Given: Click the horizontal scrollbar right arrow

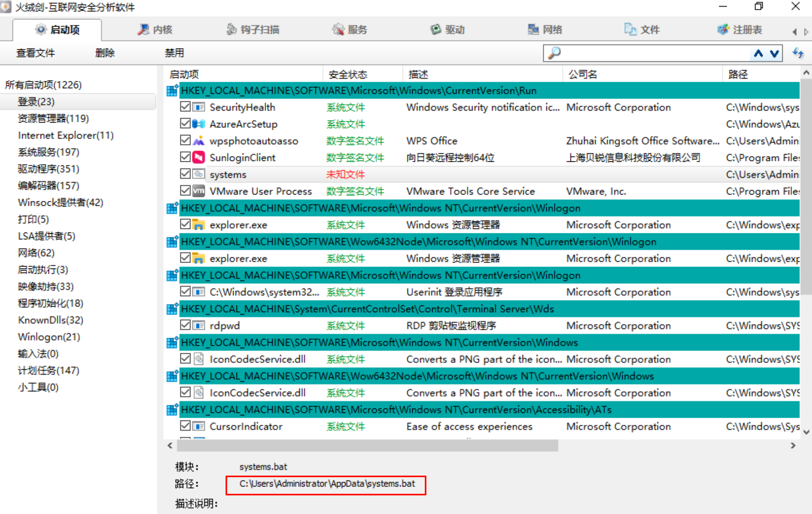Looking at the screenshot, I should click(793, 445).
